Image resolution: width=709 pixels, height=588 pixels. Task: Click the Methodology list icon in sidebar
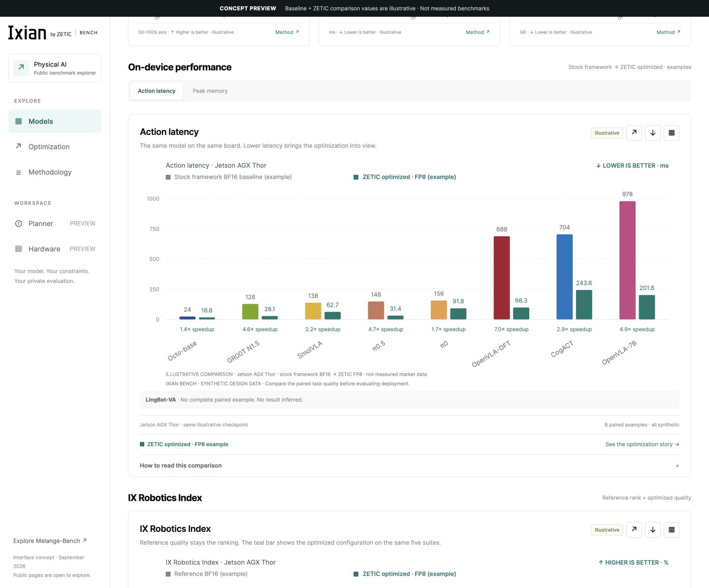(19, 172)
